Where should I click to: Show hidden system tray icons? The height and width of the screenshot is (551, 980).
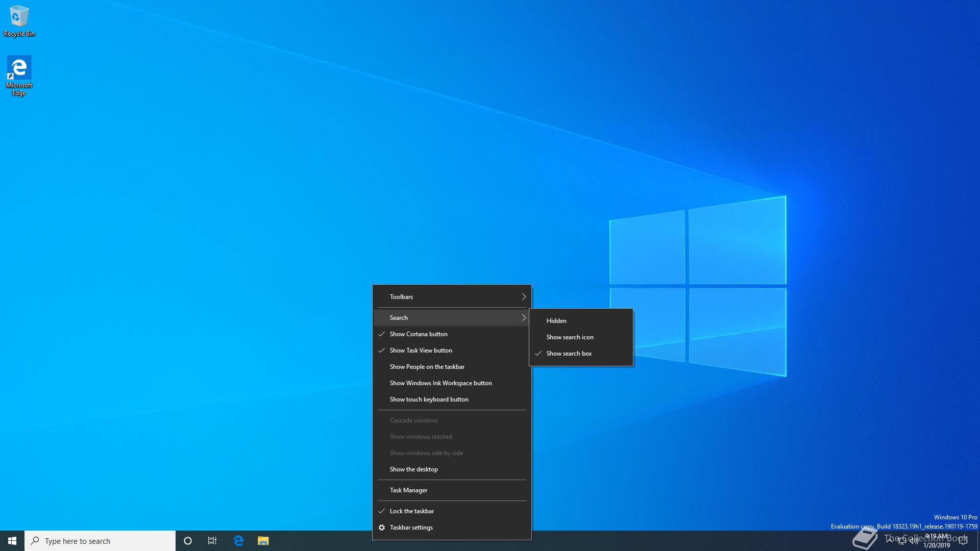890,541
